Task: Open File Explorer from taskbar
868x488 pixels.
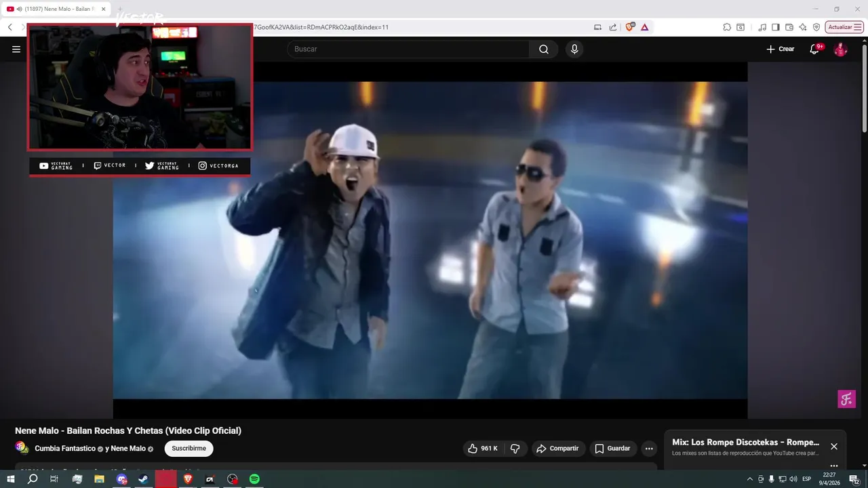Action: tap(99, 479)
